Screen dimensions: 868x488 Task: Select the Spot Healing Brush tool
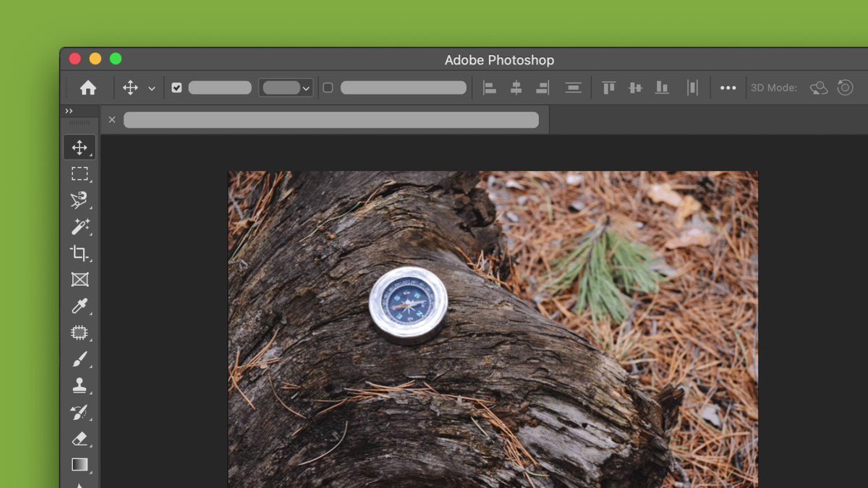[x=80, y=333]
